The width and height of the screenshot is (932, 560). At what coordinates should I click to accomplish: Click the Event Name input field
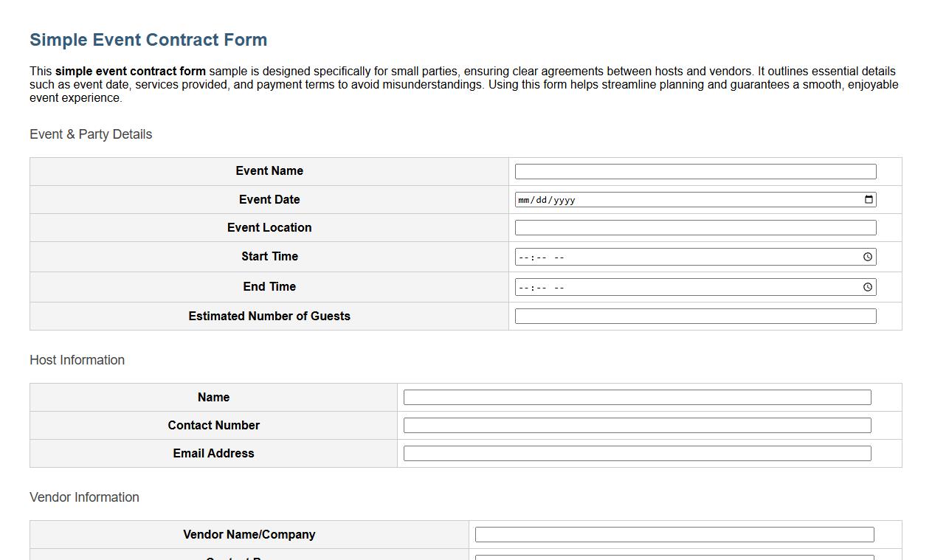coord(694,170)
